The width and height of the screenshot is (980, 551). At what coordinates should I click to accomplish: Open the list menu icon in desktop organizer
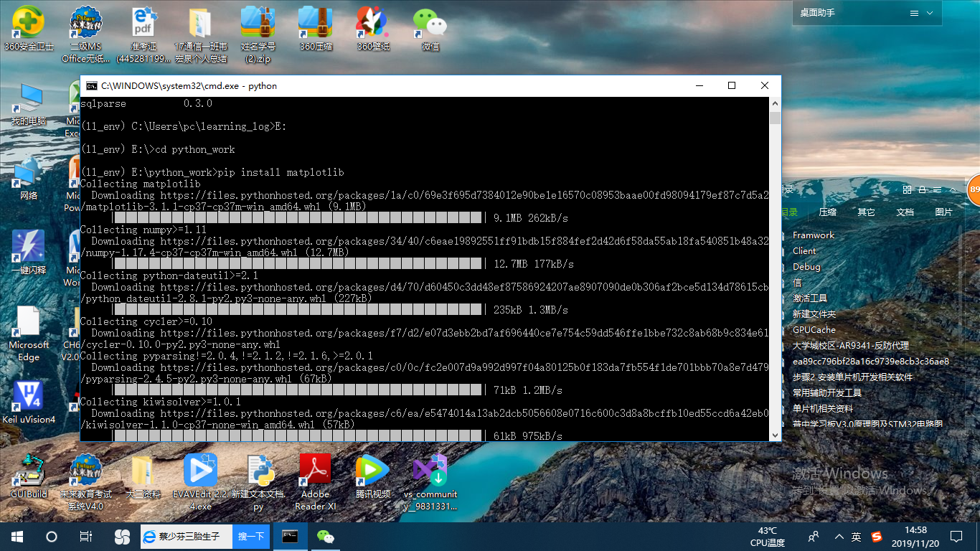[x=936, y=189]
